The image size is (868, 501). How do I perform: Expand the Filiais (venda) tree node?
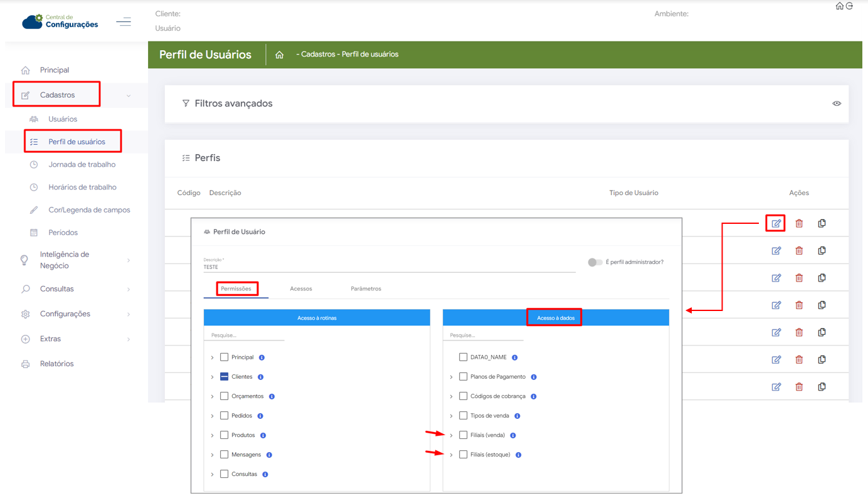pos(451,435)
